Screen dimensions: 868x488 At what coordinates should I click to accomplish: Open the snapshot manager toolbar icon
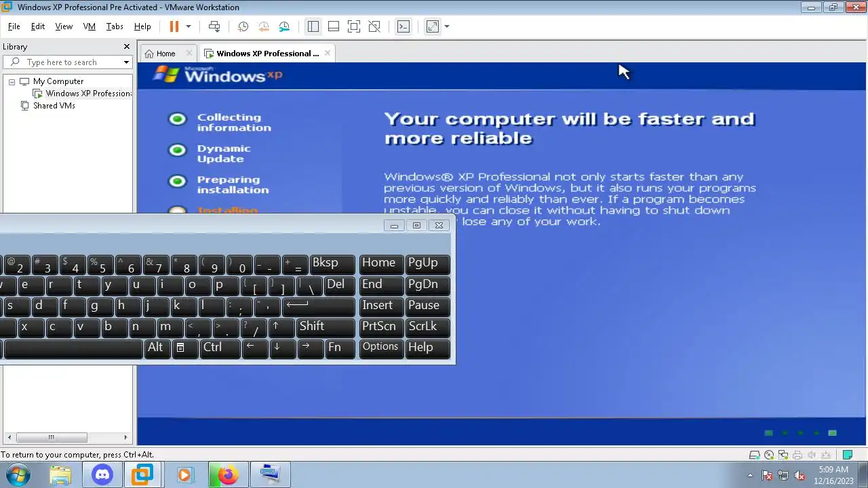(x=284, y=26)
